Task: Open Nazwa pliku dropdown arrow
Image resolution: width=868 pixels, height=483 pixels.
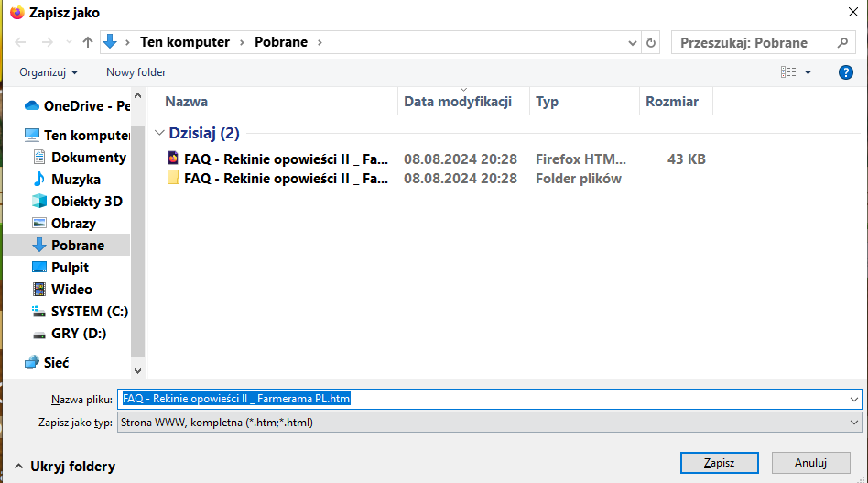Action: [853, 399]
